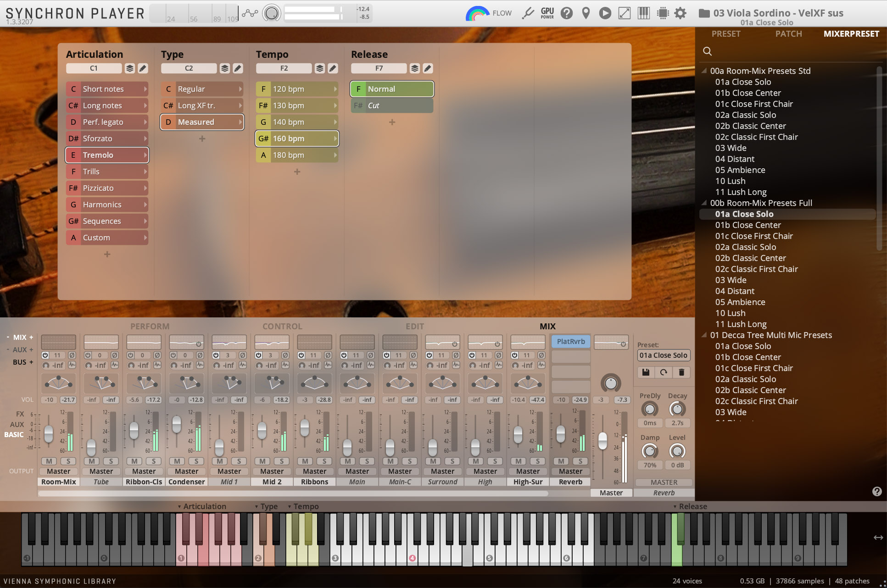Screen dimensions: 887x588
Task: Open settings gear in top toolbar
Action: point(681,13)
